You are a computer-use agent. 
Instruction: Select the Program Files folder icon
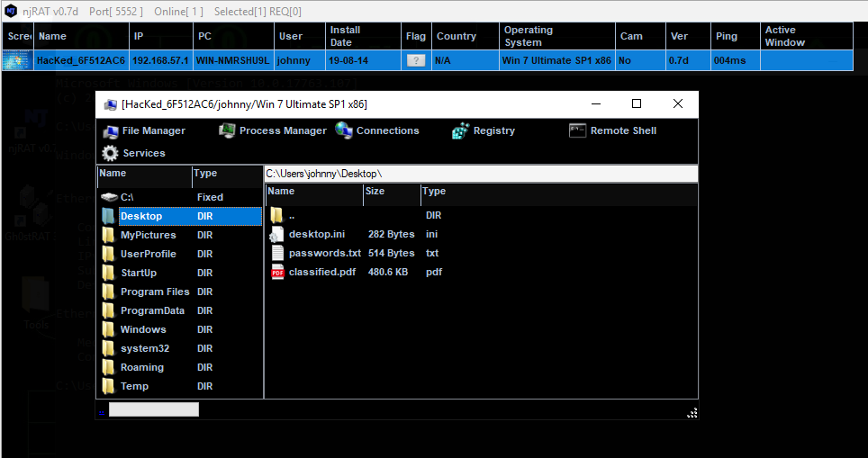pos(108,292)
